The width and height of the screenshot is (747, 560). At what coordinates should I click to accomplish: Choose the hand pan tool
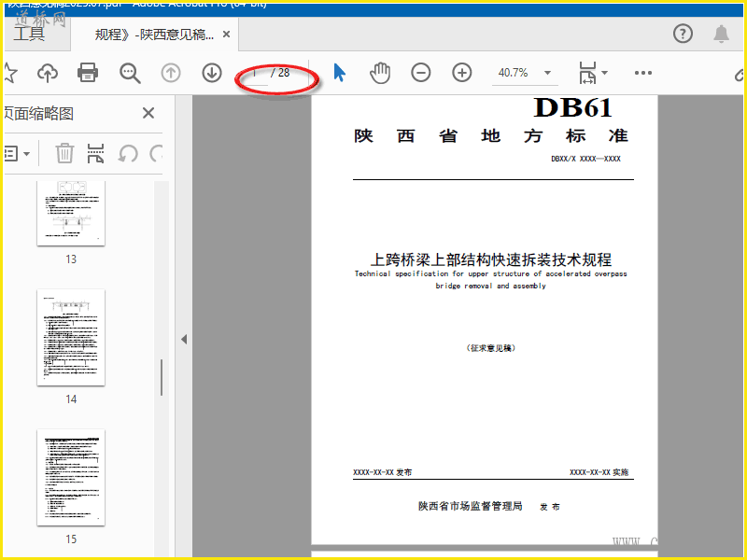click(380, 73)
